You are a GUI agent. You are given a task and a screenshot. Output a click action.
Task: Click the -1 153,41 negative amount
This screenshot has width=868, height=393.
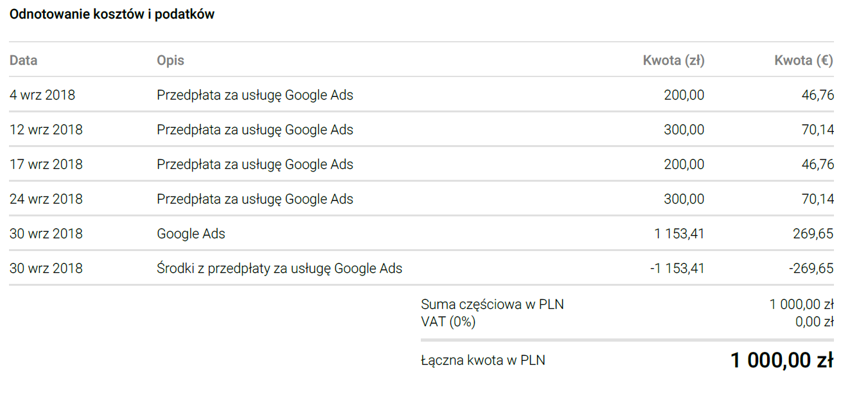[x=677, y=268]
